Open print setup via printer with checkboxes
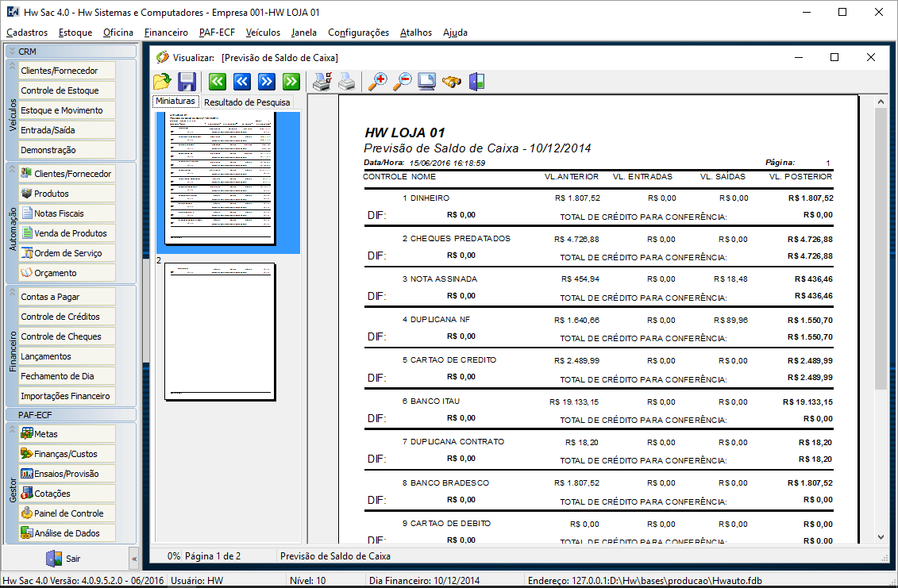The height and width of the screenshot is (588, 898). (x=322, y=82)
